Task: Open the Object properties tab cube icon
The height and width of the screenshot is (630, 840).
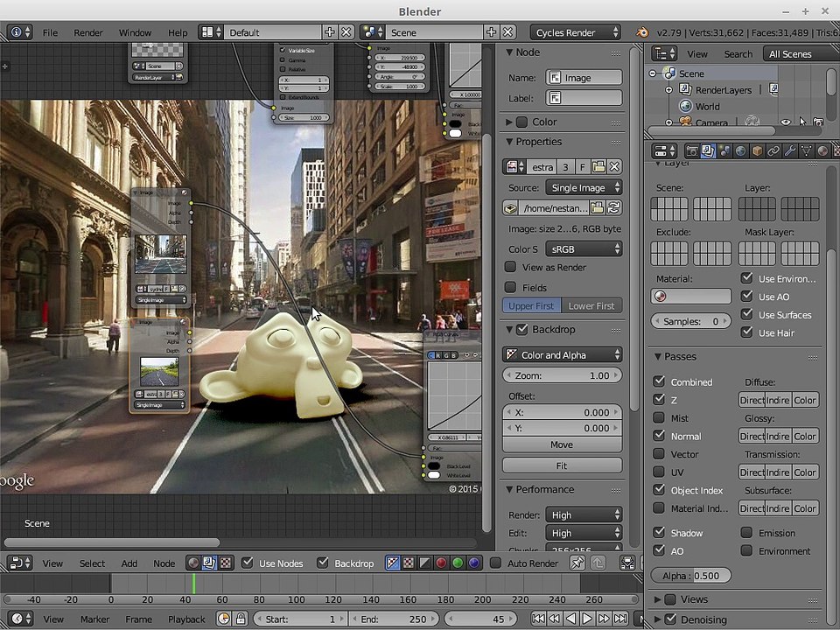Action: pos(758,151)
